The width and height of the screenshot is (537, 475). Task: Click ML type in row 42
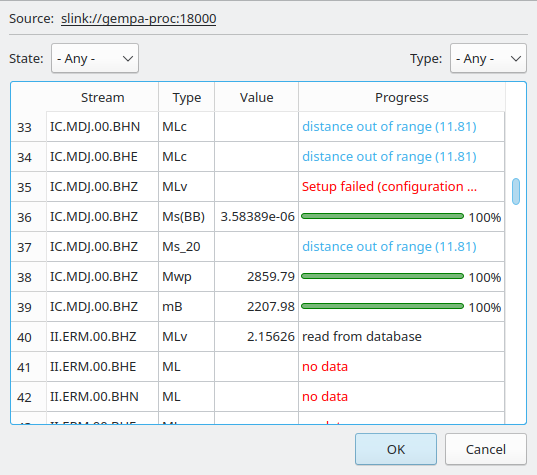coord(187,397)
